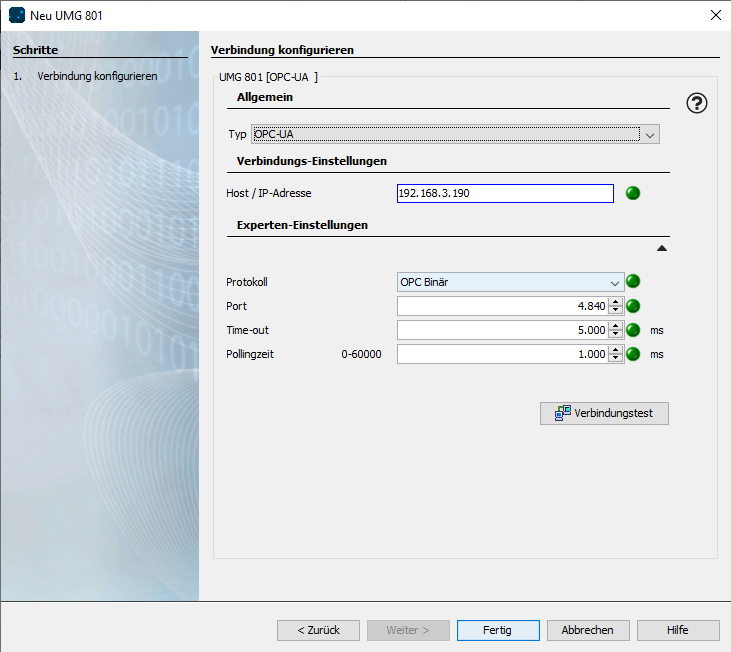Image resolution: width=731 pixels, height=652 pixels.
Task: Click green status indicator next to Time-out
Action: pyautogui.click(x=632, y=330)
